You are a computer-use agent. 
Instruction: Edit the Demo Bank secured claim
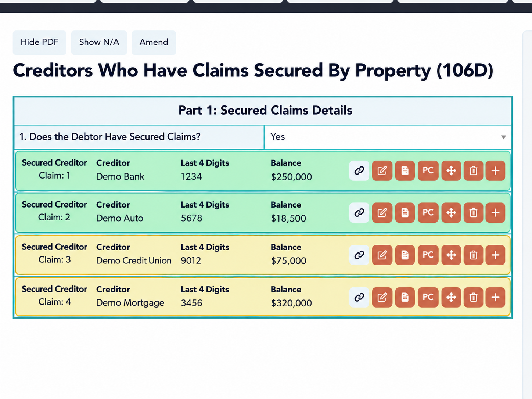tap(382, 170)
